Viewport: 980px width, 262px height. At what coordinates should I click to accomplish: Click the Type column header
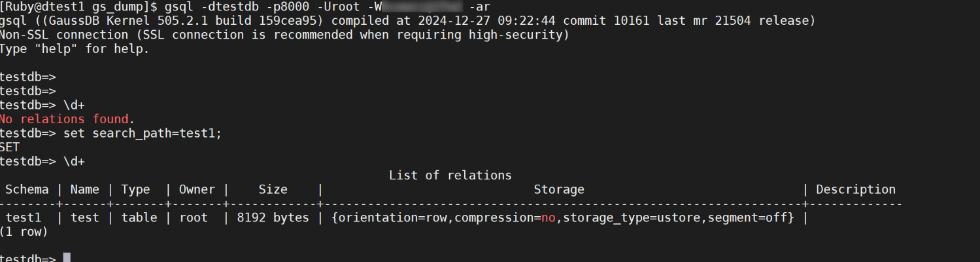[135, 190]
